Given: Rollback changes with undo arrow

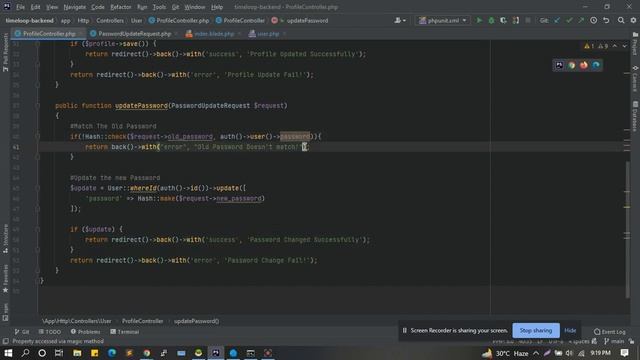Looking at the screenshot, I should (x=606, y=20).
